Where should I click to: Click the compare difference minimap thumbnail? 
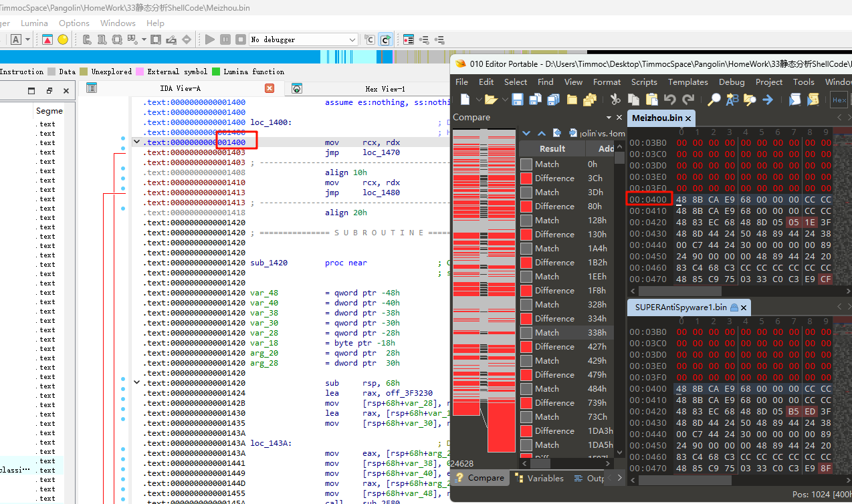point(486,290)
